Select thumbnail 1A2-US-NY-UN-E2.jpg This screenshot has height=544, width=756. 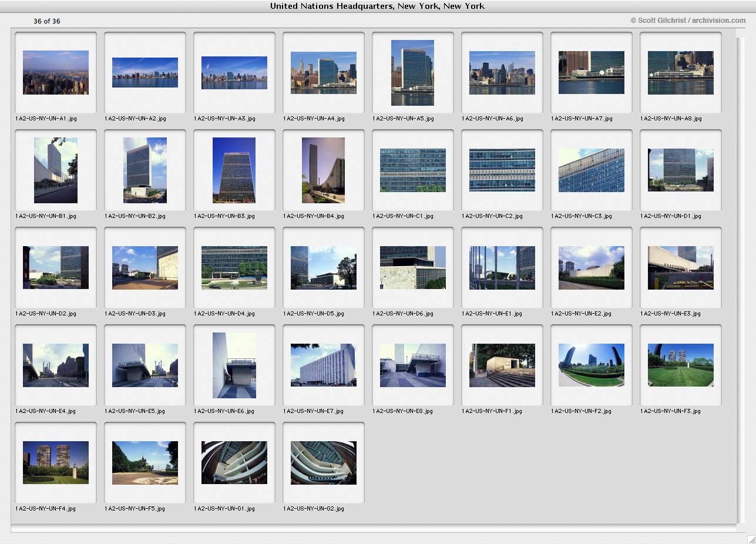592,268
